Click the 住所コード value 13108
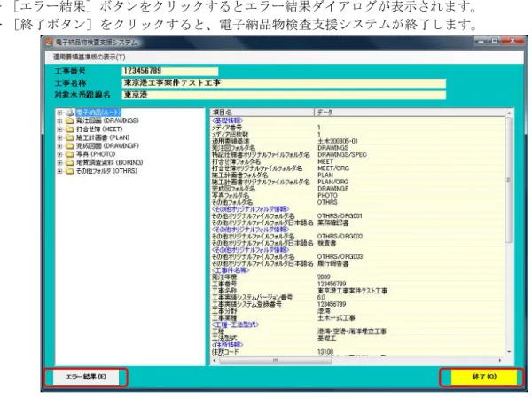This screenshot has width=532, height=398. pyautogui.click(x=325, y=352)
